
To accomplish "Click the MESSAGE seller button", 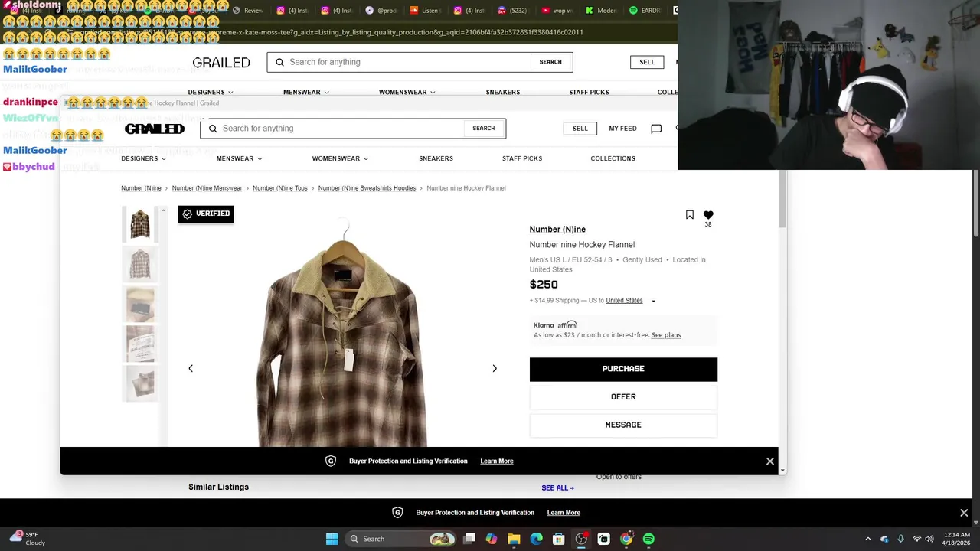I will (623, 425).
